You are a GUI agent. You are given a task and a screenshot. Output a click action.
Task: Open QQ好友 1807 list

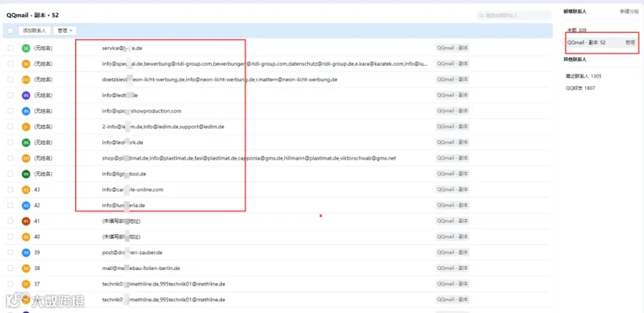(x=580, y=88)
